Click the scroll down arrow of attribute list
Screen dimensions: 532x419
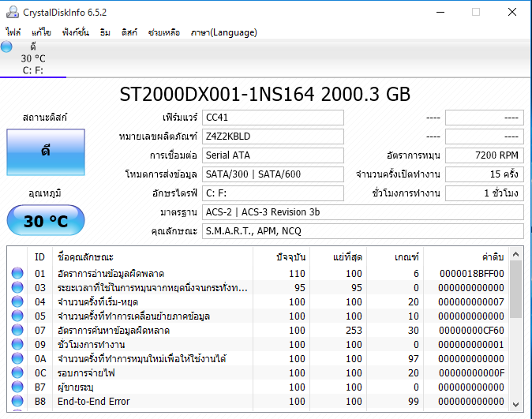[x=515, y=405]
